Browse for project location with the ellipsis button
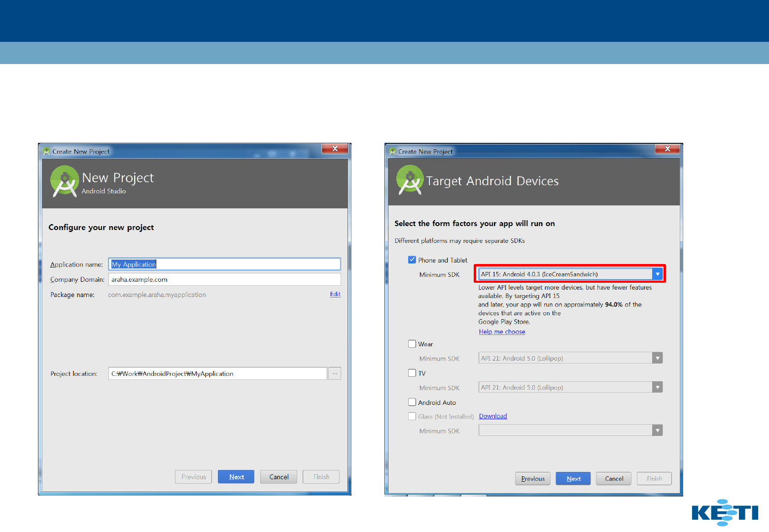This screenshot has height=532, width=769. pos(335,373)
